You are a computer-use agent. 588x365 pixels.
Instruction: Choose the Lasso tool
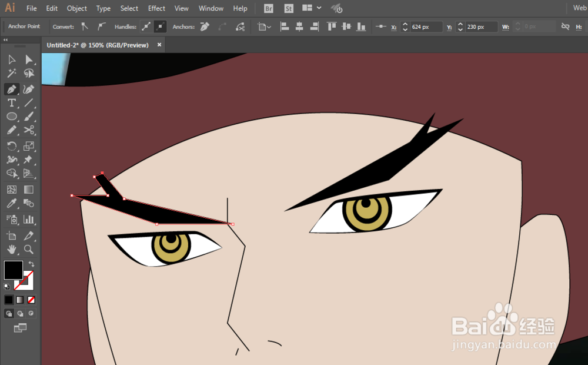tap(28, 73)
